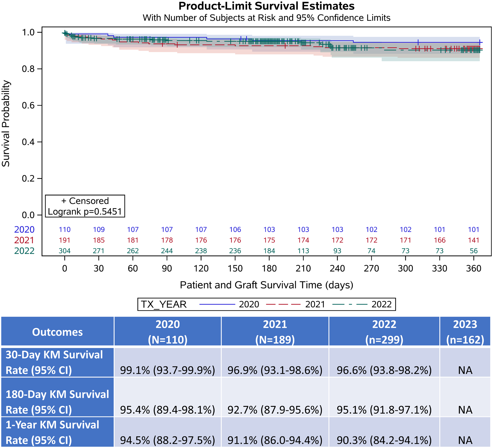Click the 2022 at-risk value 238 at day 120
Viewport: 493px width, 448px height.
click(201, 251)
